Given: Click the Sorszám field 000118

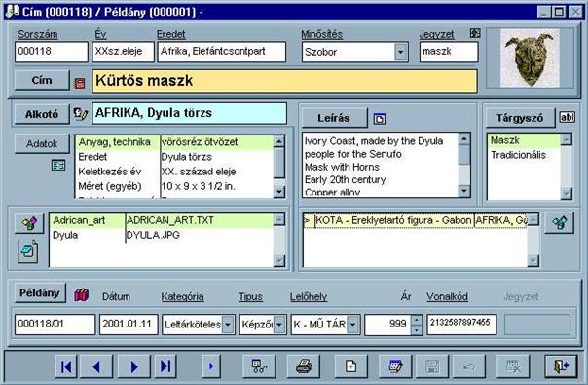Looking at the screenshot, I should point(52,52).
